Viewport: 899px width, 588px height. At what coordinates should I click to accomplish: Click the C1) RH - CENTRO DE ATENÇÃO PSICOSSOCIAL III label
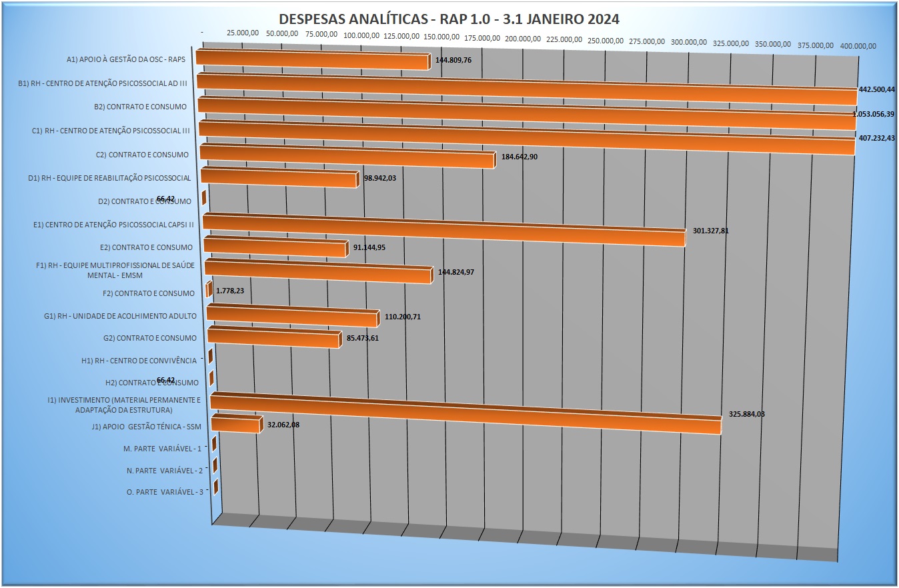[x=111, y=131]
